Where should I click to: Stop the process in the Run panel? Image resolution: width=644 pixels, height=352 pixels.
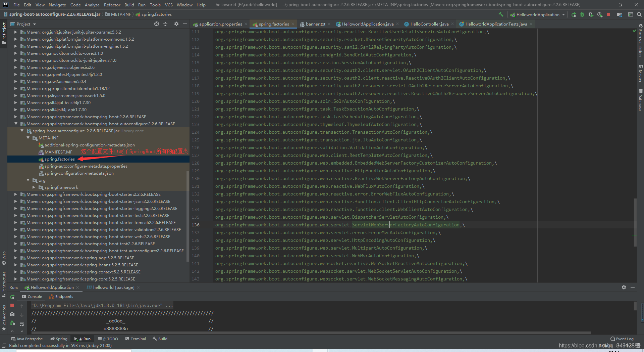coord(12,305)
